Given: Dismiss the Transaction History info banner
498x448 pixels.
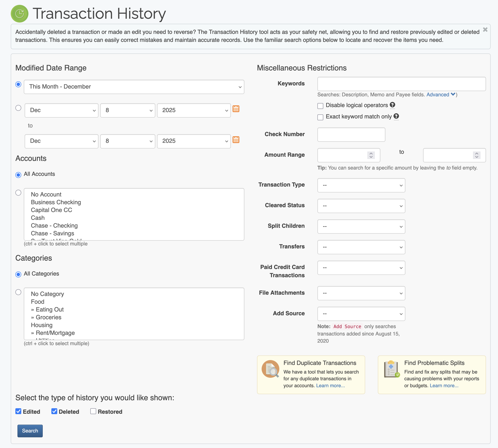Looking at the screenshot, I should tap(485, 30).
